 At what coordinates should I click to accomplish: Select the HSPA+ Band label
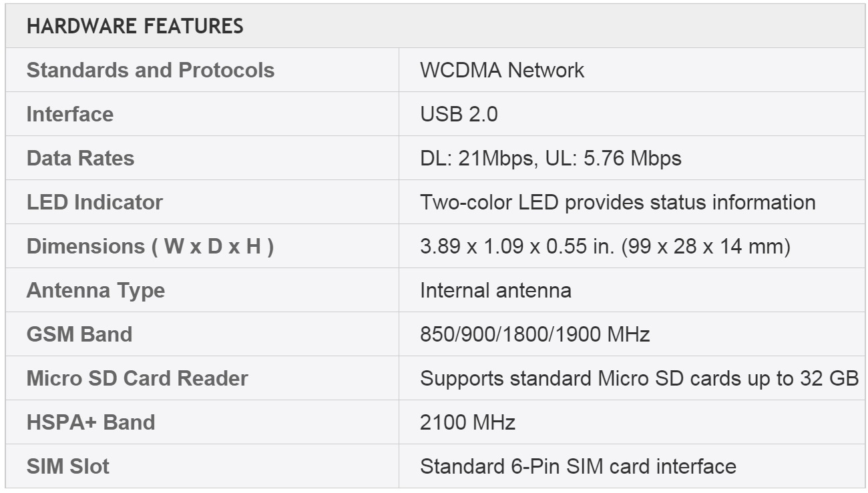click(90, 422)
